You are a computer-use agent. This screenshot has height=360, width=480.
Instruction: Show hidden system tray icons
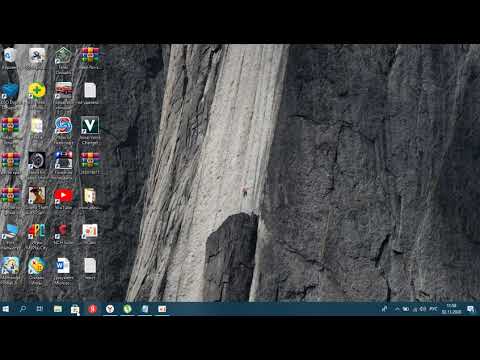point(397,309)
